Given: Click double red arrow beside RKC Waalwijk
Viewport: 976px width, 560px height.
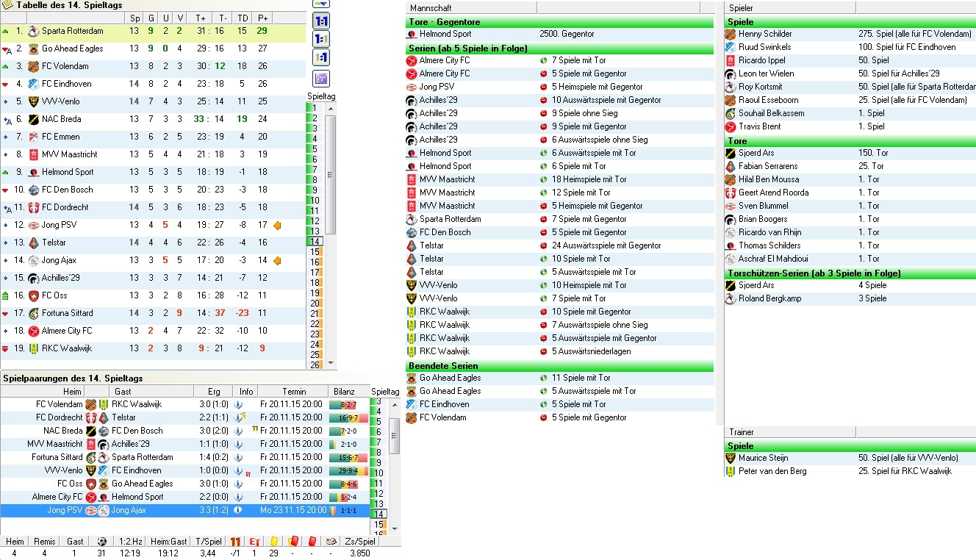Looking at the screenshot, I should [x=6, y=348].
